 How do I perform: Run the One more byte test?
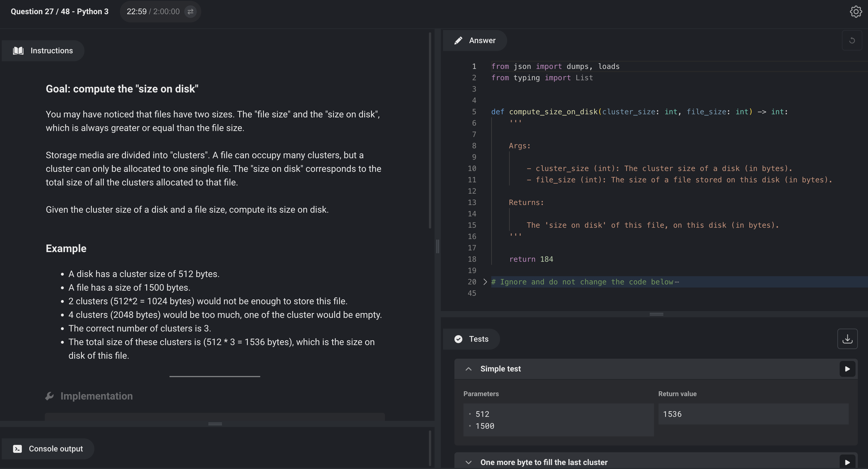[x=847, y=462]
